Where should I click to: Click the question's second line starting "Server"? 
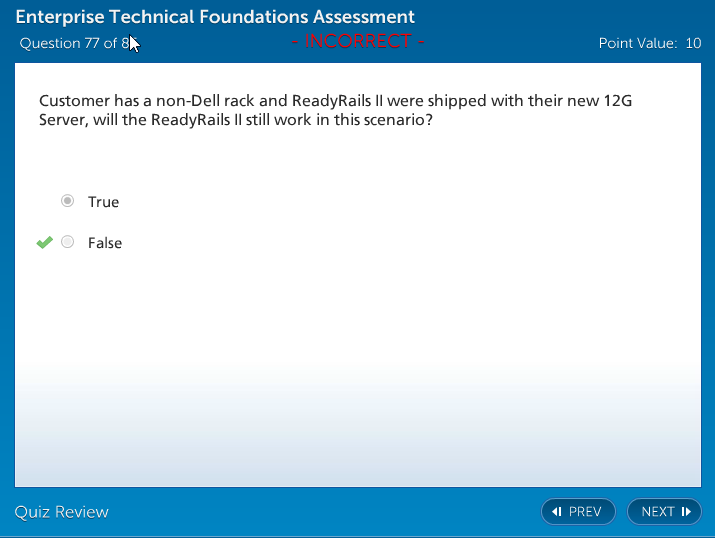(236, 119)
